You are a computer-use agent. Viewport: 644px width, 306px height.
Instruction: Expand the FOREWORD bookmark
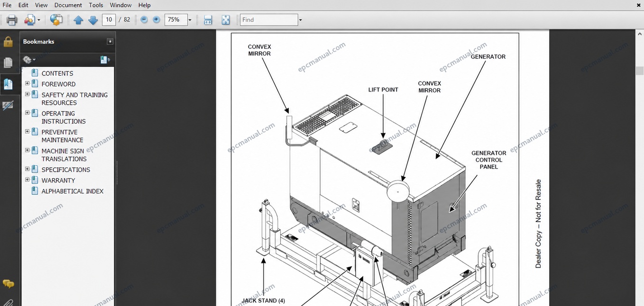(27, 83)
